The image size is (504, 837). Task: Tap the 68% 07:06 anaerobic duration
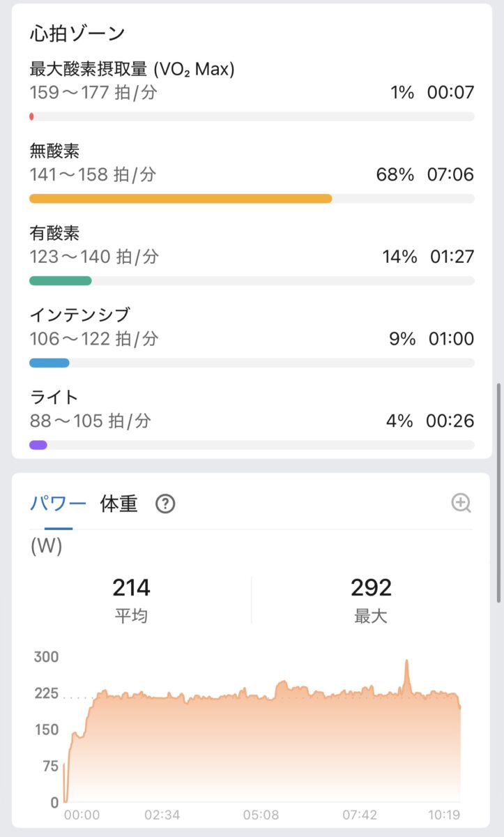pyautogui.click(x=425, y=174)
